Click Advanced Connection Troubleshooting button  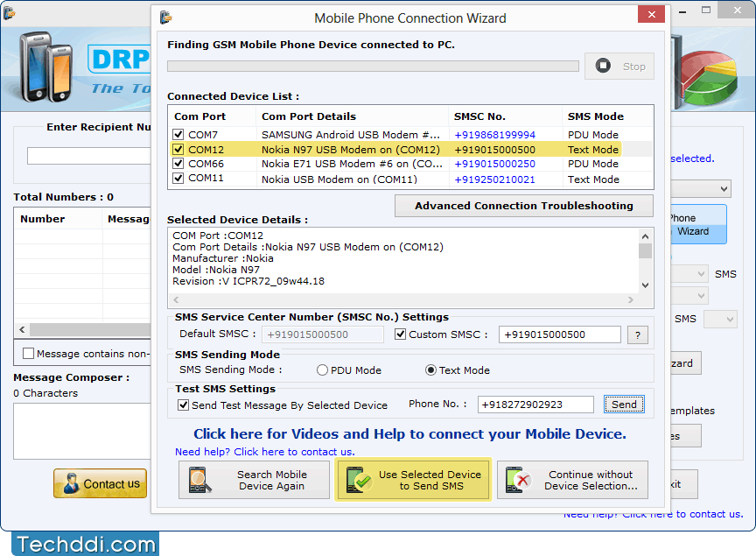pyautogui.click(x=524, y=206)
